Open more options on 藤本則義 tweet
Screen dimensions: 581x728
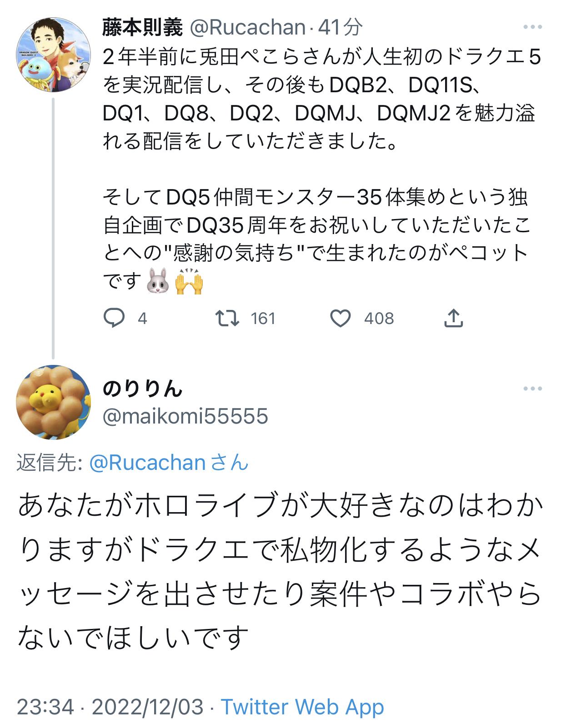pos(532,27)
